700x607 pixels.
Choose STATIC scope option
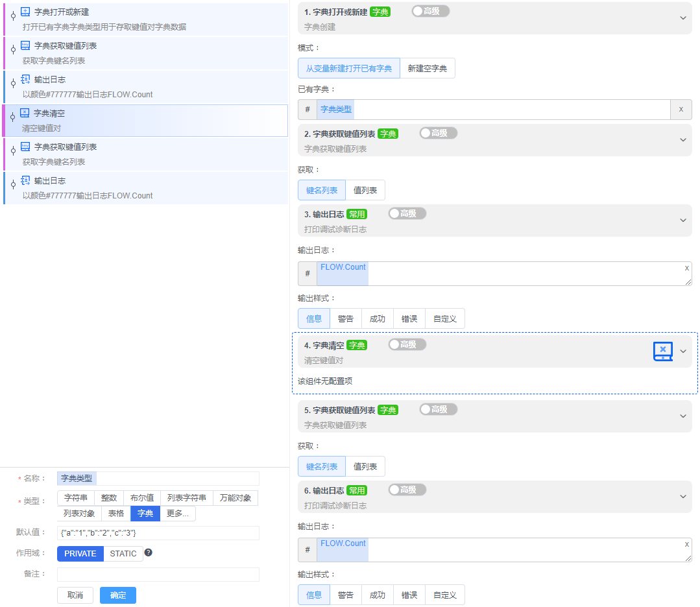123,554
